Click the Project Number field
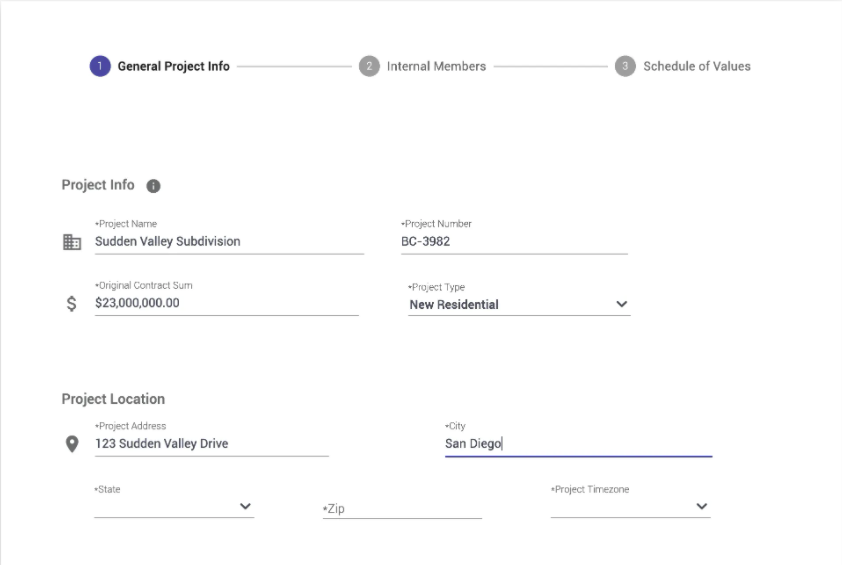 (x=513, y=241)
